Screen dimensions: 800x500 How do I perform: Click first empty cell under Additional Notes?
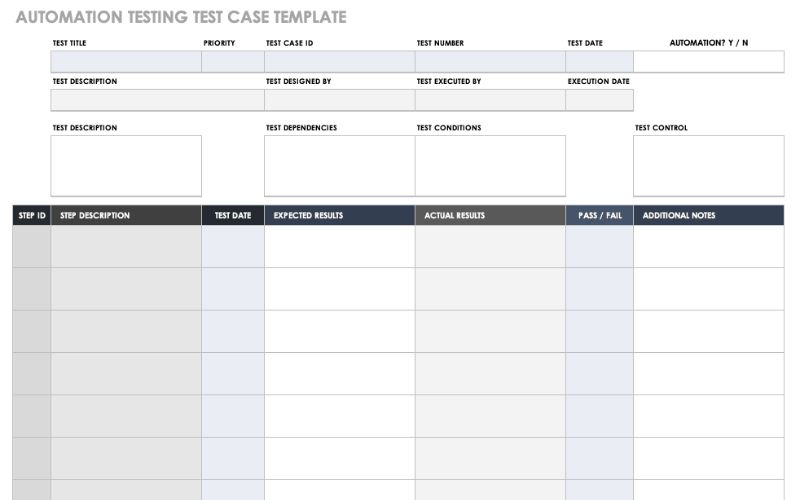(708, 247)
